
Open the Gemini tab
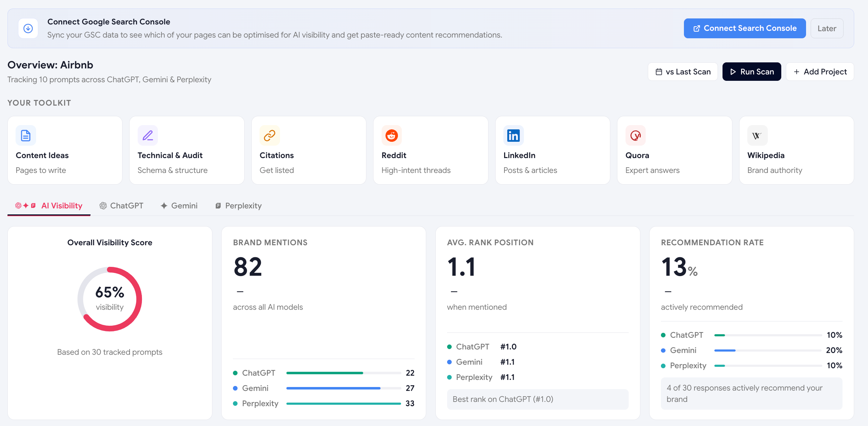point(179,206)
